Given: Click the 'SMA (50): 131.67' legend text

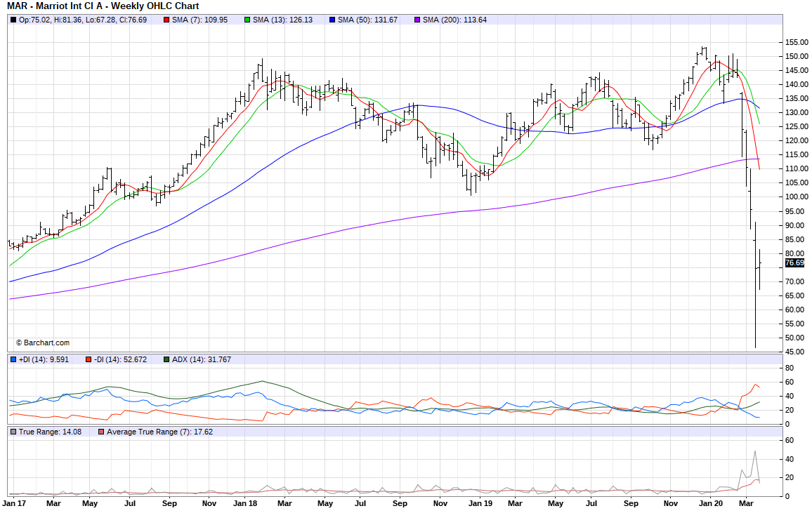Looking at the screenshot, I should (x=367, y=20).
